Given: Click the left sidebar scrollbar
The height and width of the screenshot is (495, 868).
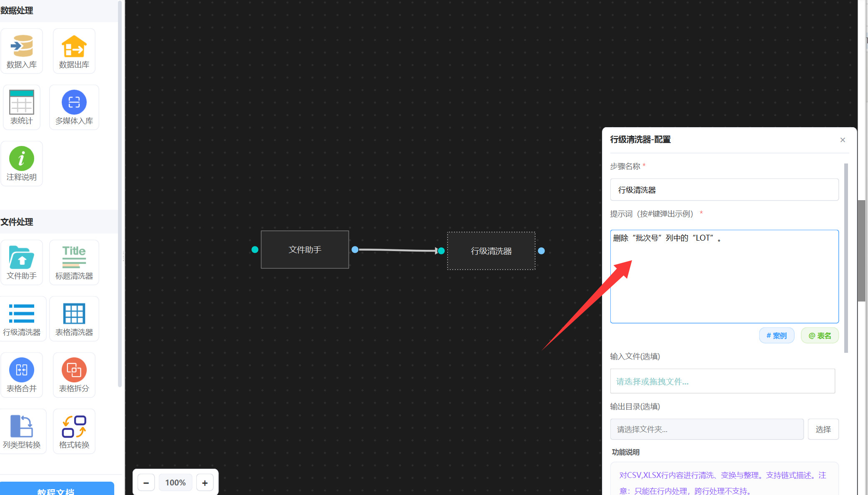Looking at the screenshot, I should pos(120,194).
